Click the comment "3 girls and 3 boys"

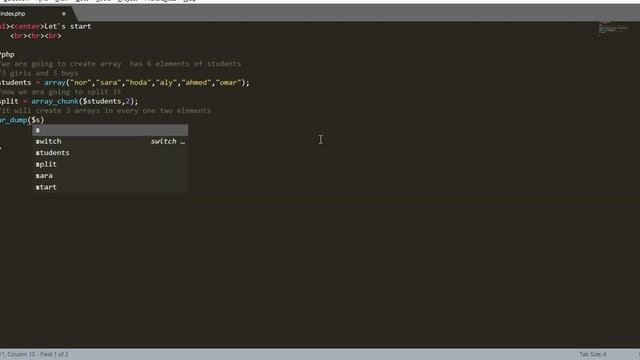pos(39,73)
